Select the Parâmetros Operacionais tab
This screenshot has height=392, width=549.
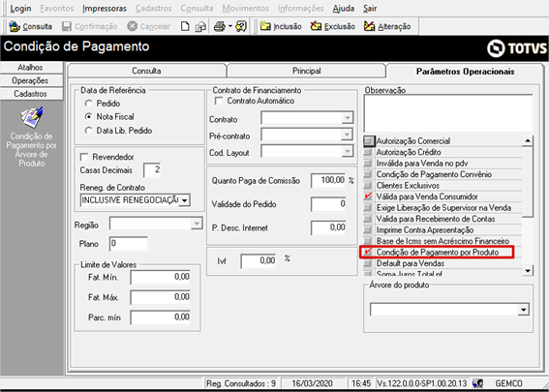click(x=466, y=72)
